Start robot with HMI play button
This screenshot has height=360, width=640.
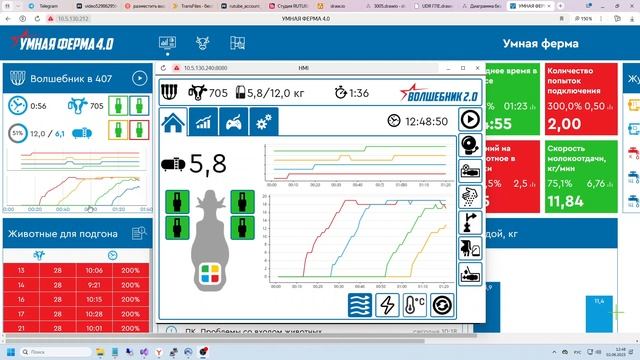coord(470,120)
